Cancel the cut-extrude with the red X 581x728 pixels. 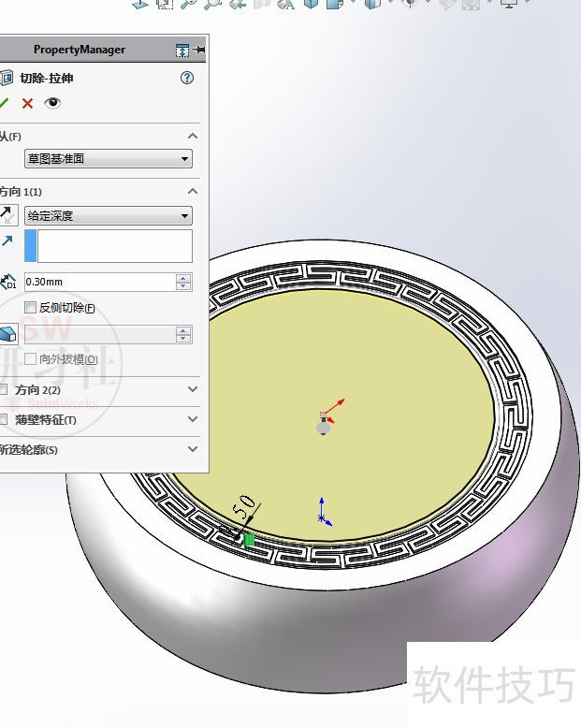point(28,103)
